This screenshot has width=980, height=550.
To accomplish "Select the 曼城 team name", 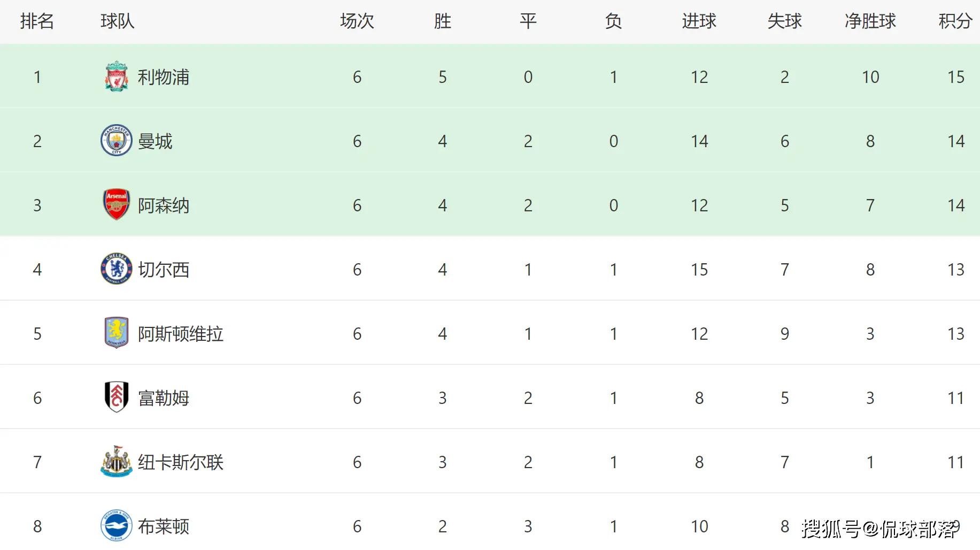I will pos(155,141).
